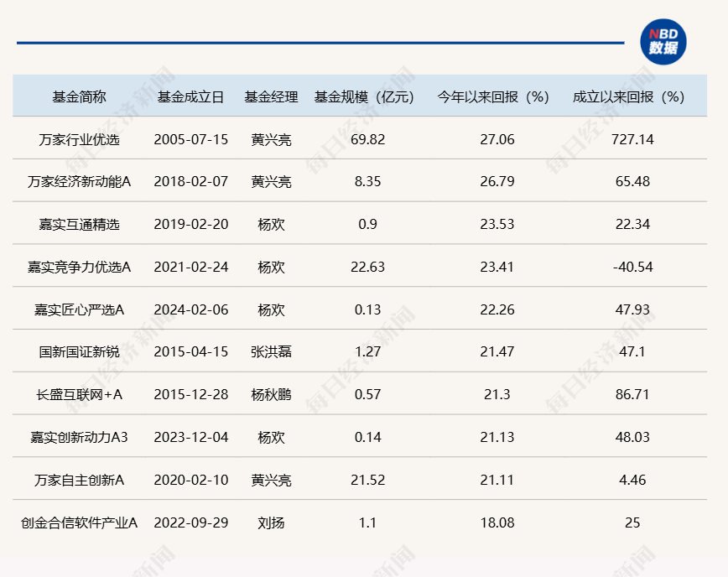Click fund name 嘉实创新动力A3
The height and width of the screenshot is (577, 728).
coord(79,437)
